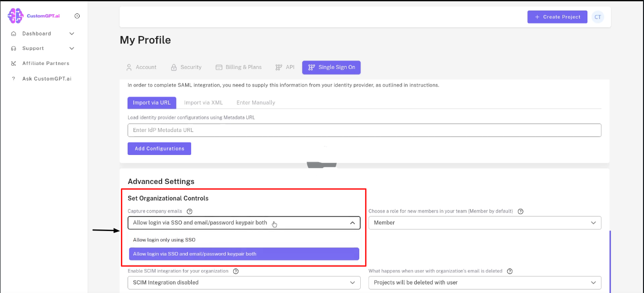
Task: Click the sidebar collapse circle icon
Action: (x=77, y=15)
